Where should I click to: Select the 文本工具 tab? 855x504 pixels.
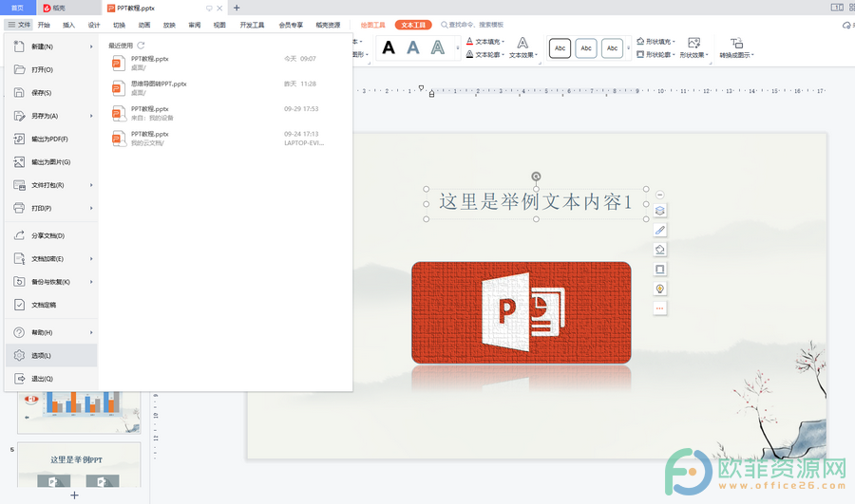(x=413, y=25)
